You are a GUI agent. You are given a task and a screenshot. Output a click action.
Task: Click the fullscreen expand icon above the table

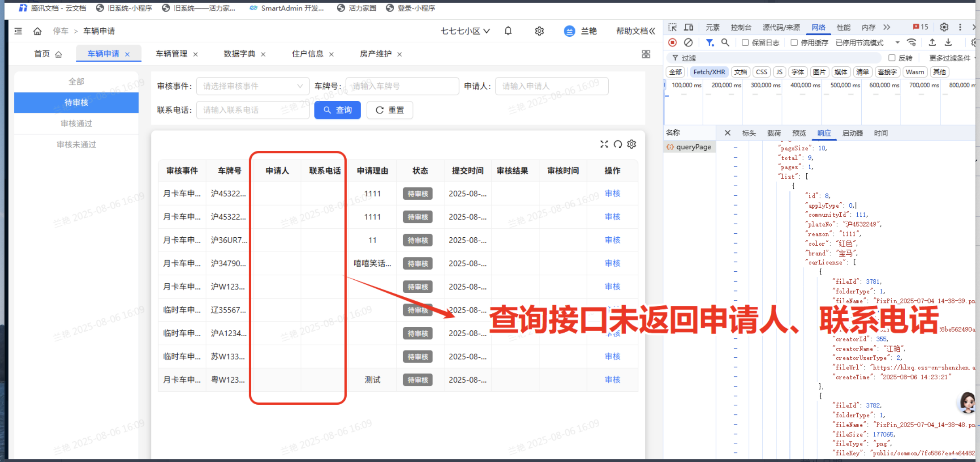click(604, 144)
